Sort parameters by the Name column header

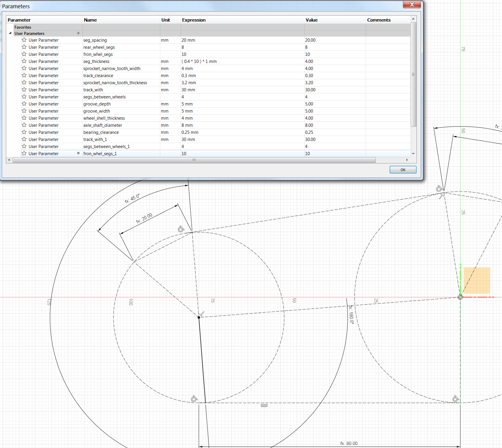90,20
